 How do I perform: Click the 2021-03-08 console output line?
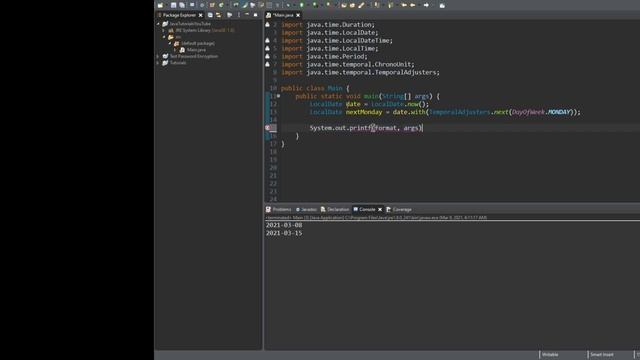click(284, 225)
